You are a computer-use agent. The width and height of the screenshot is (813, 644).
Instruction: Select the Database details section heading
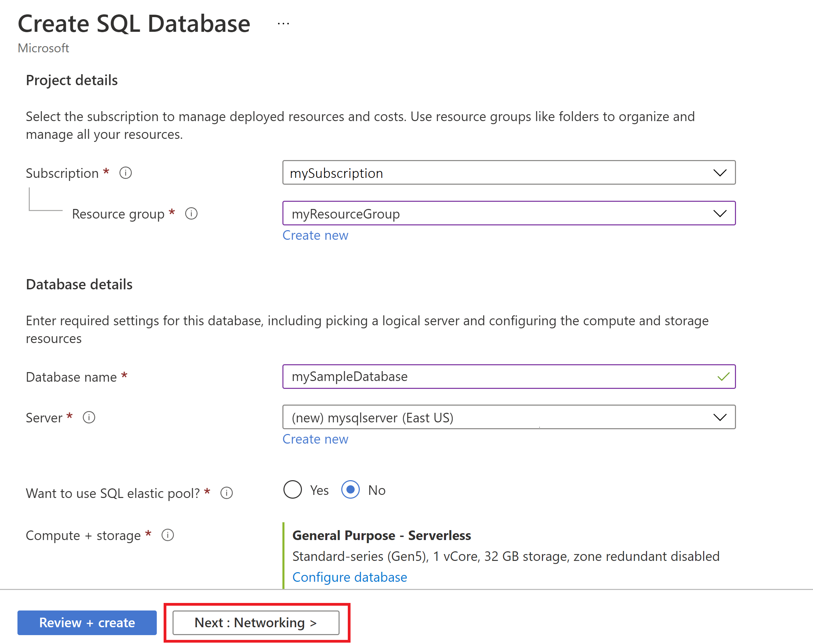click(79, 284)
